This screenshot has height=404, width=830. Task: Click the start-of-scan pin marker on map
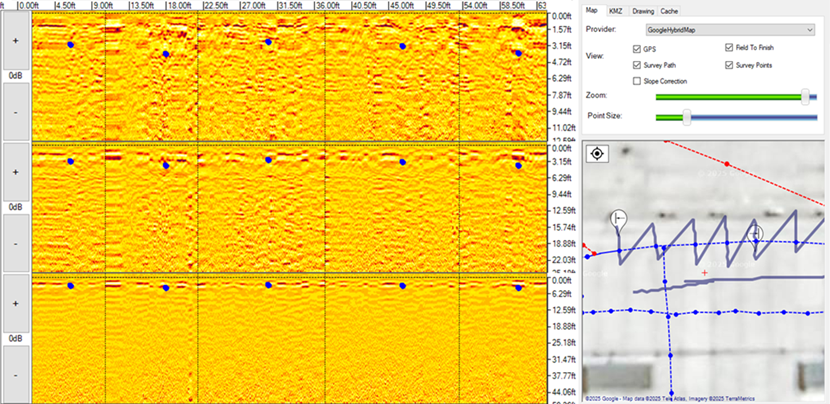[618, 219]
